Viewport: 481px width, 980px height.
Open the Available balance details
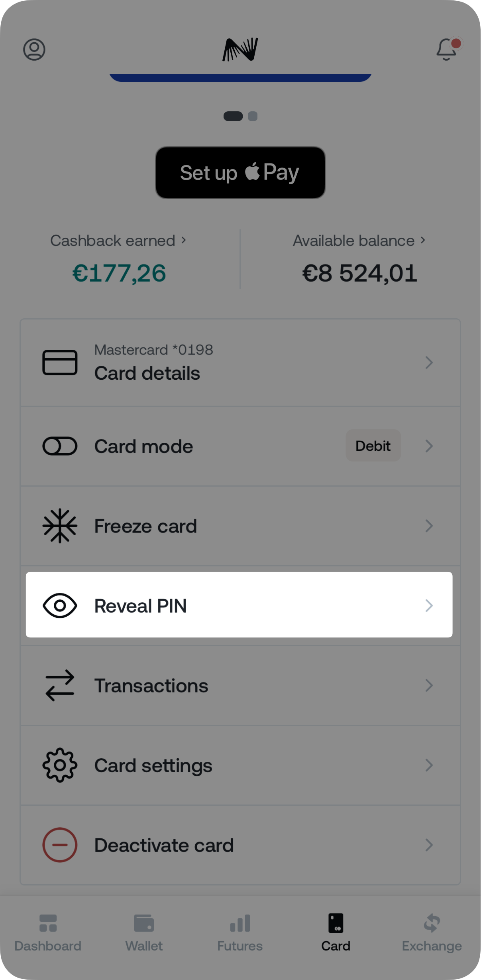click(359, 241)
